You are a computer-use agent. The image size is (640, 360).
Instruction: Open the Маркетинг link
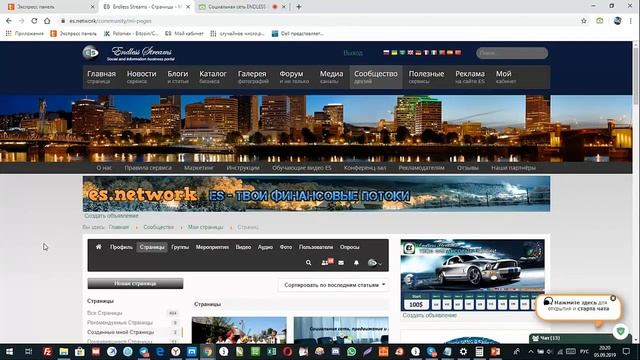[199, 168]
